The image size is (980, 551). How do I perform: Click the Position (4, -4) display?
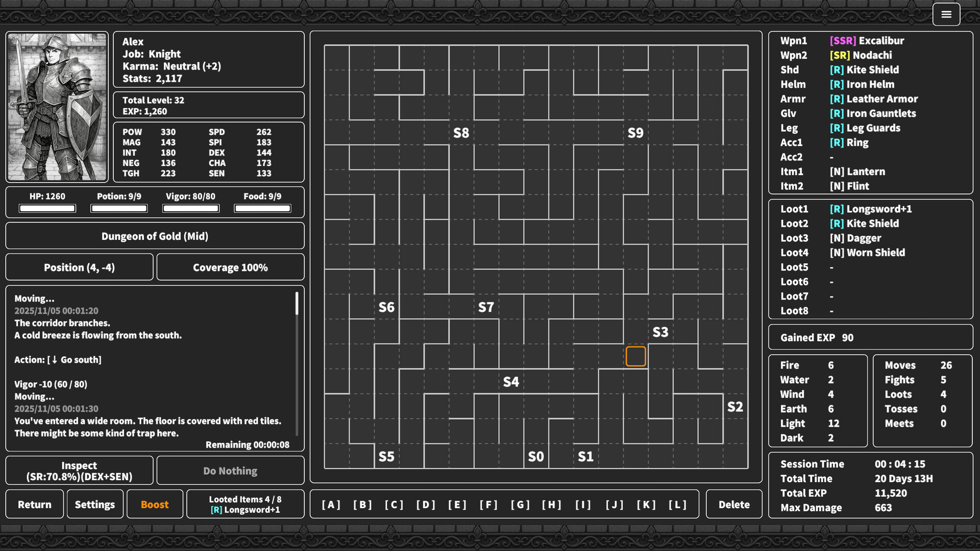79,267
